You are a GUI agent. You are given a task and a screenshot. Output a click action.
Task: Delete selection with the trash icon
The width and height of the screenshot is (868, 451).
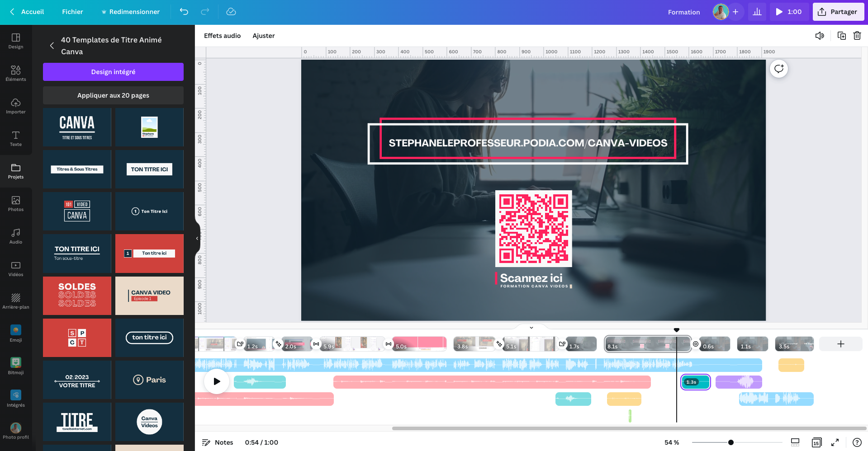[857, 36]
